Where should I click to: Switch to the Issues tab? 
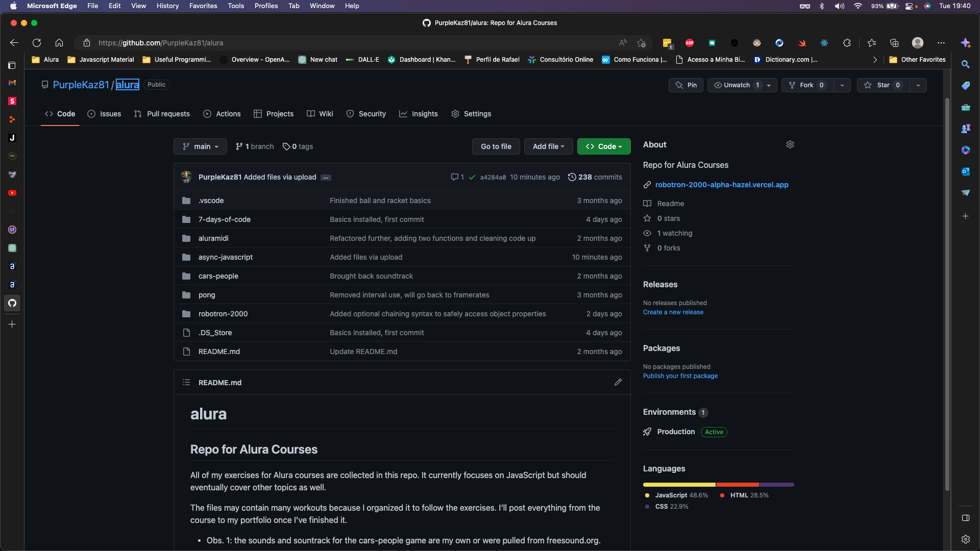[104, 114]
